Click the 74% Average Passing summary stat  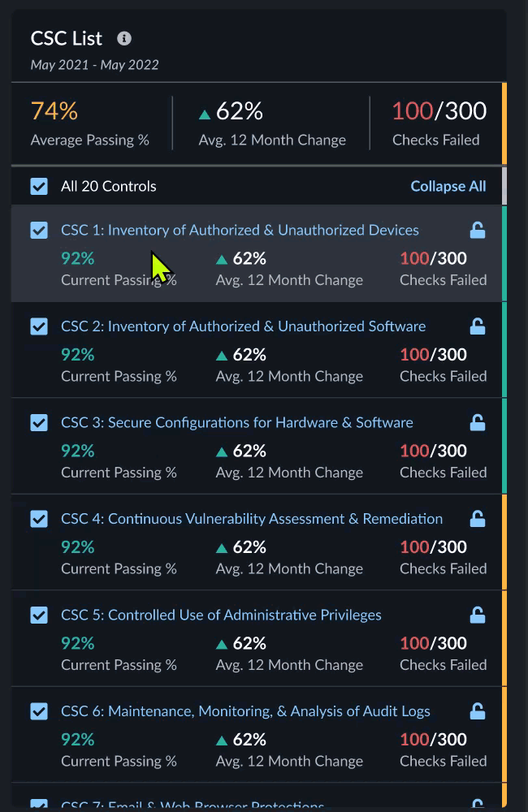[89, 123]
